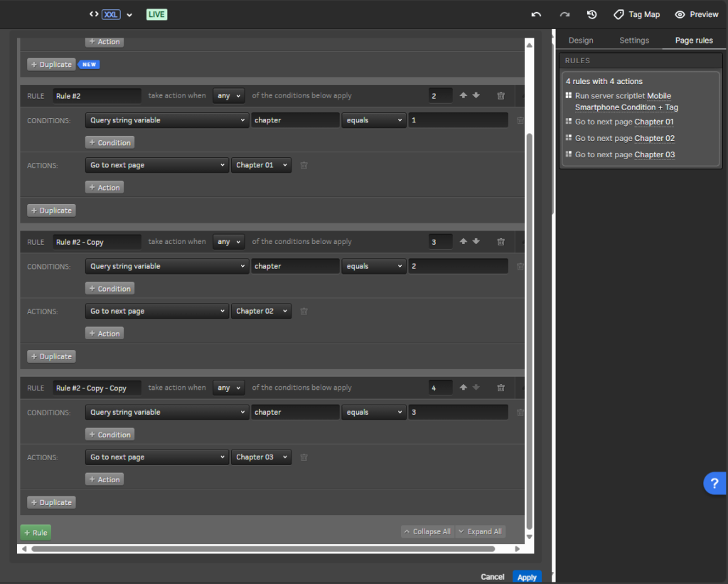The image size is (728, 584).
Task: Click the Rule #2 - Copy - Copy name field
Action: tap(97, 388)
